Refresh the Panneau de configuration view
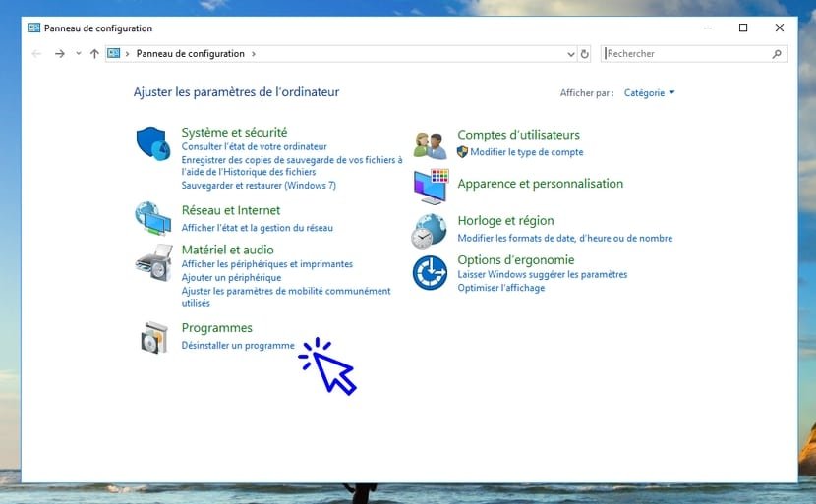Image resolution: width=816 pixels, height=504 pixels. tap(584, 54)
